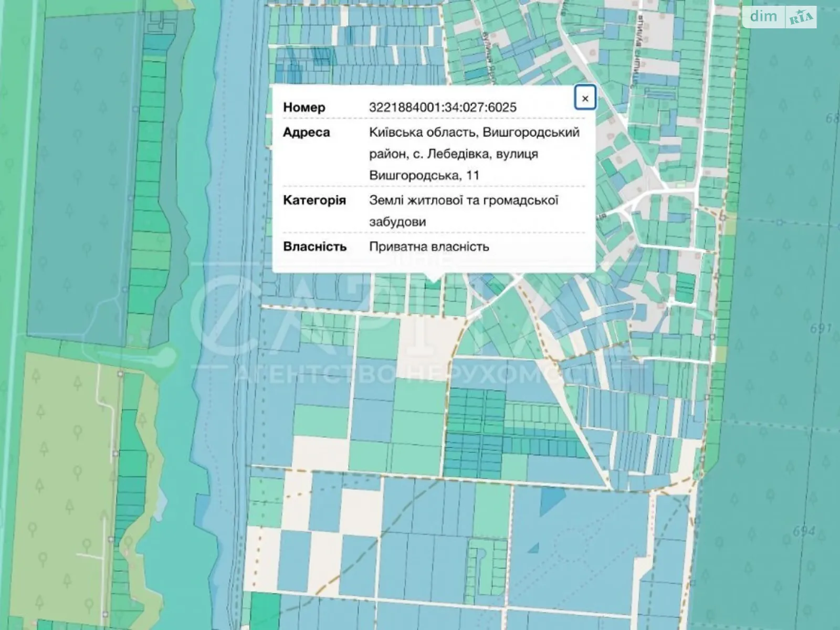Click the 'Адреса' field label
The width and height of the screenshot is (840, 630).
pos(306,132)
